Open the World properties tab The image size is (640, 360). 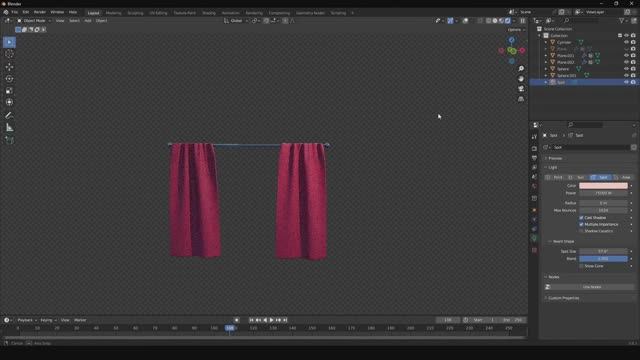tap(534, 186)
